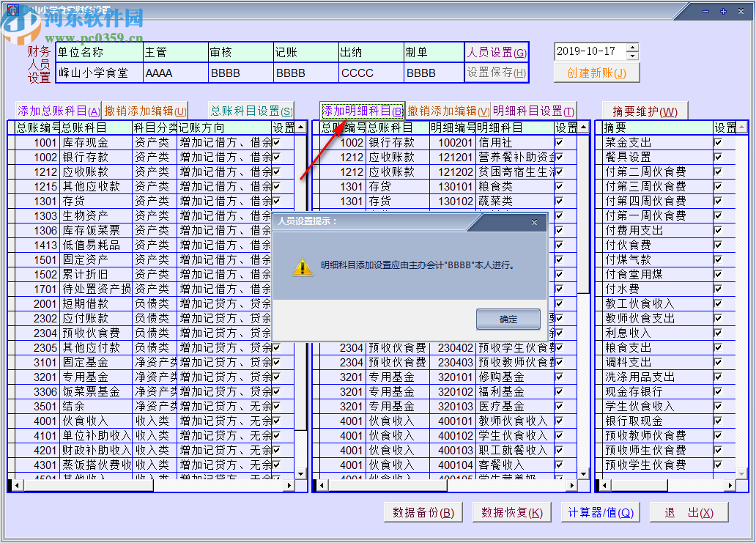Click 添加总账科目(A) button
The image size is (756, 543).
(59, 111)
